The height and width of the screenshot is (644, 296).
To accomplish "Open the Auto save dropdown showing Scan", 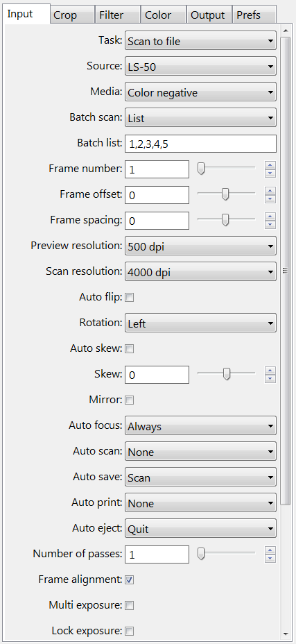I will 200,477.
